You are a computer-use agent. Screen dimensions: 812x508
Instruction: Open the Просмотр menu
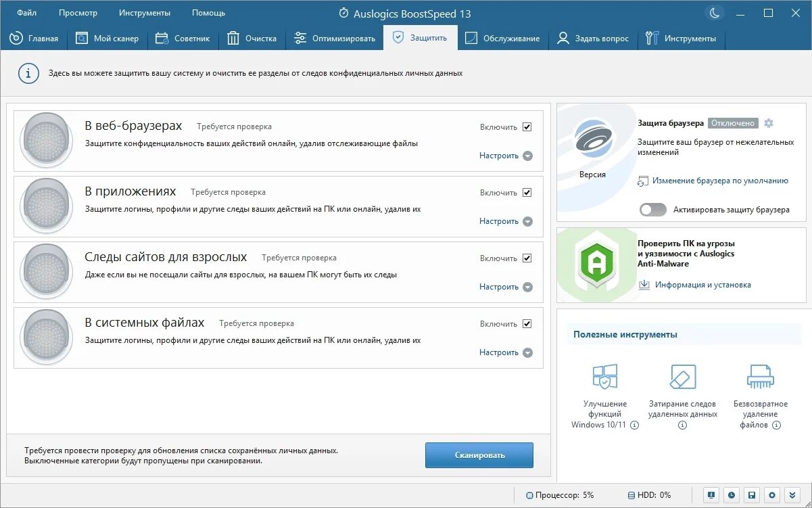click(x=78, y=13)
